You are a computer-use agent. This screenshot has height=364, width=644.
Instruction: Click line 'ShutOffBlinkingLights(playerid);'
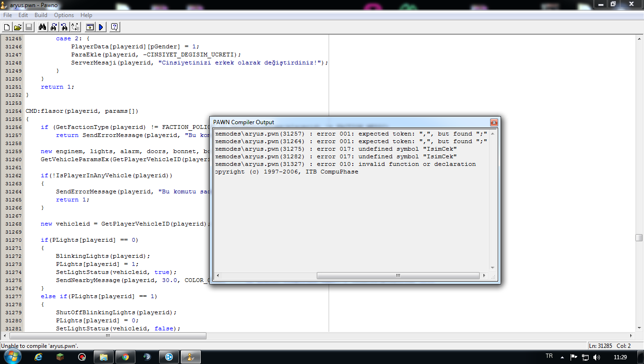116,312
